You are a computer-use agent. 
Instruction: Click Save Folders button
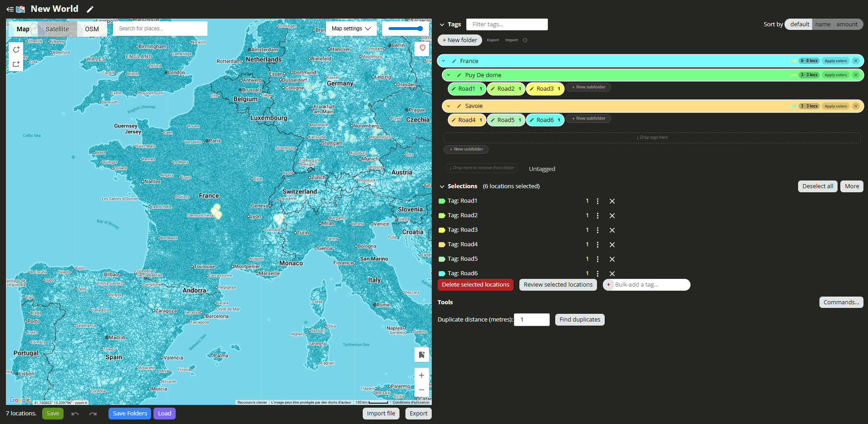130,414
